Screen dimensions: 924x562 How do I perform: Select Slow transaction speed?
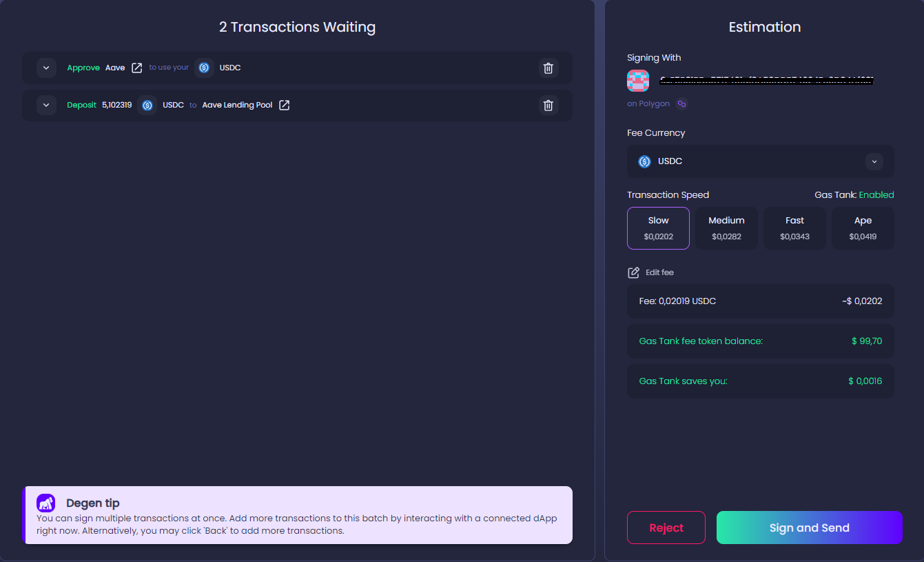(658, 228)
